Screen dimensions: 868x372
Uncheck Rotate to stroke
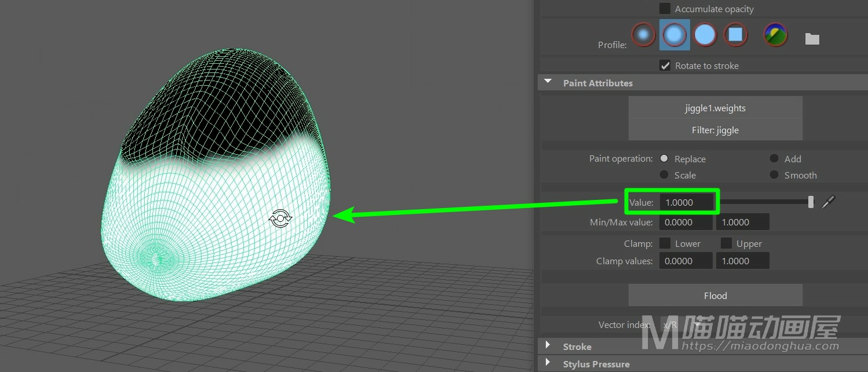pyautogui.click(x=665, y=65)
